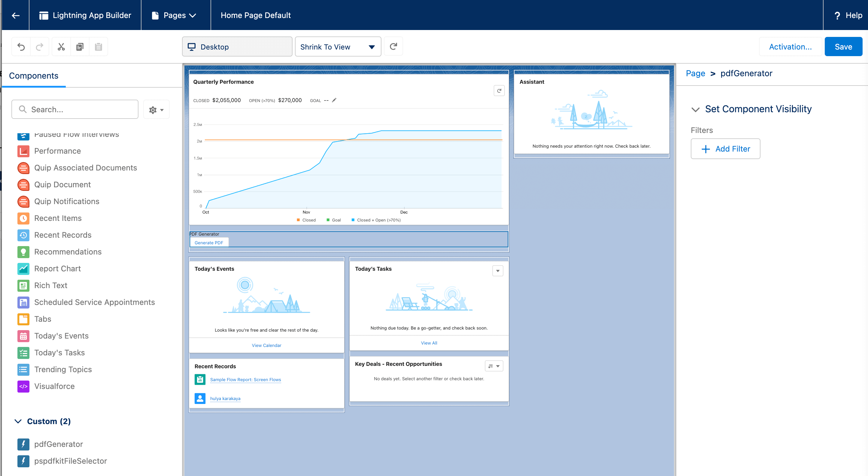Select the Visualforce component icon
The image size is (868, 476).
click(23, 386)
